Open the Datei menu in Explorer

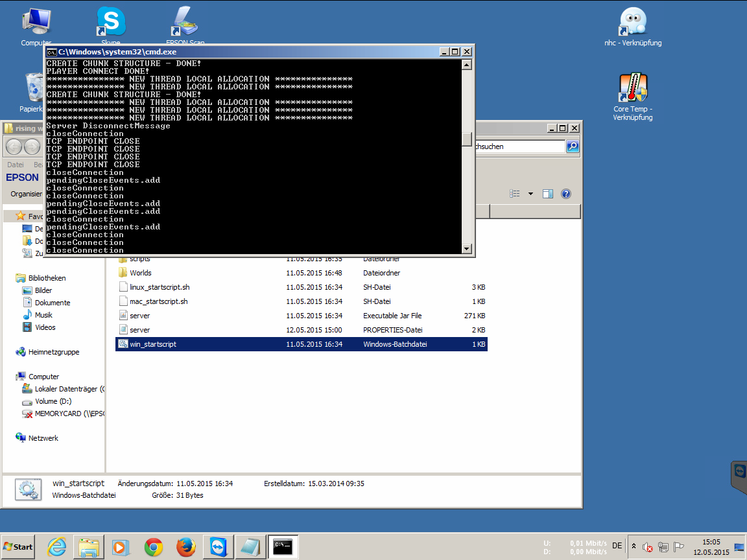[16, 165]
